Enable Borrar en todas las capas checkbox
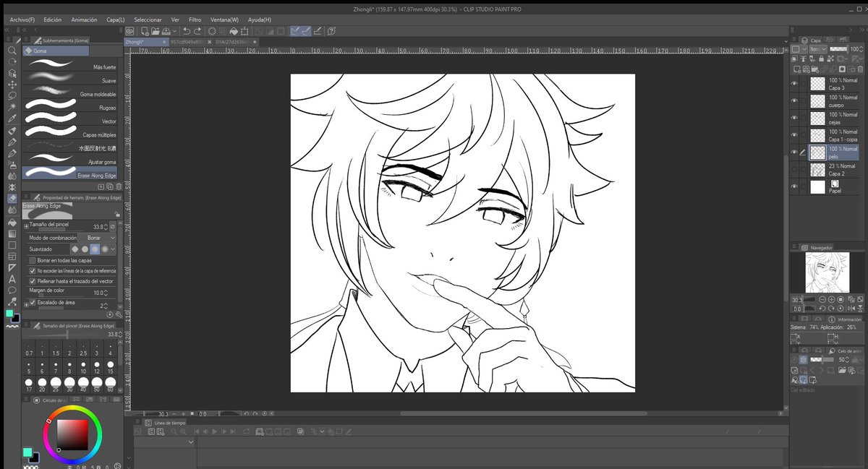This screenshot has width=868, height=469. [x=33, y=260]
